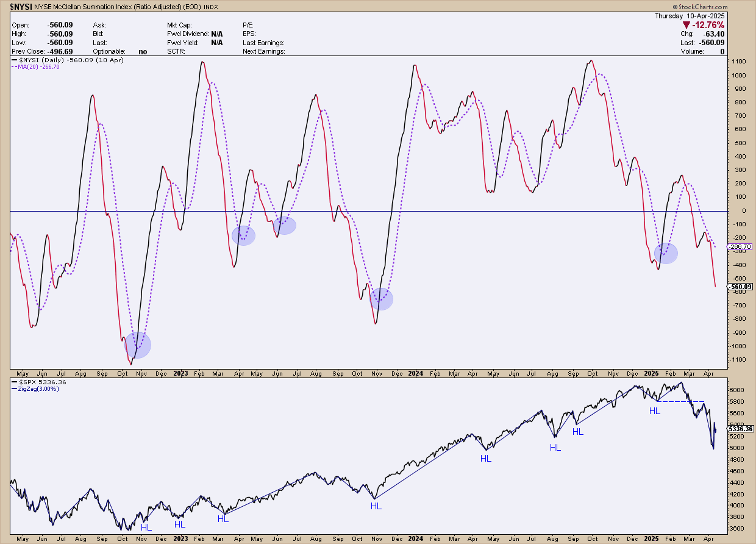The width and height of the screenshot is (756, 544).
Task: Click the Prev Close value -496.69
Action: (60, 51)
